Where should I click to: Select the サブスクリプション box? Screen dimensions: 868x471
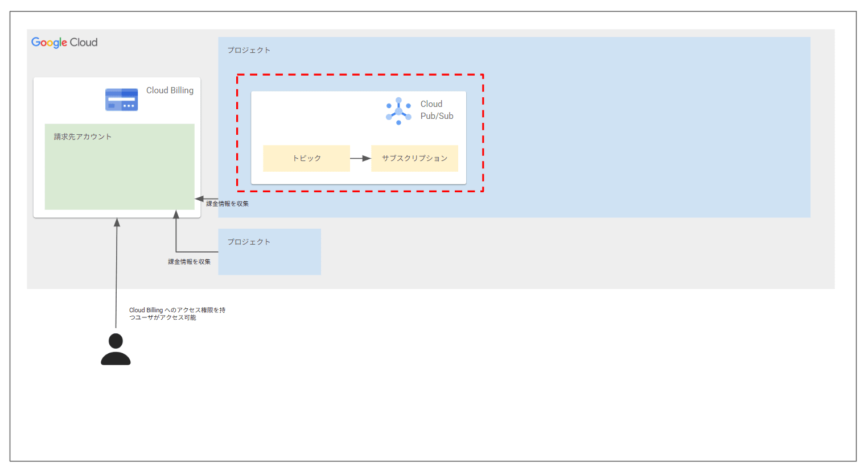414,158
